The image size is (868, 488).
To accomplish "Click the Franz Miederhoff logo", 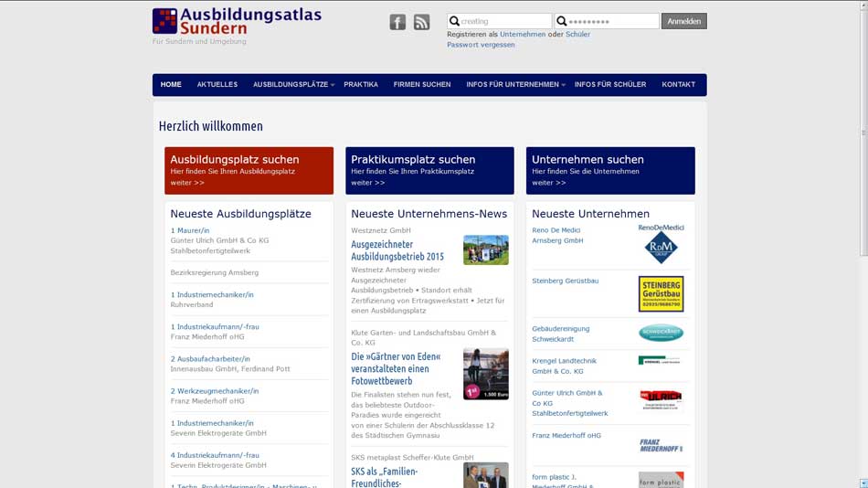I will 661,445.
